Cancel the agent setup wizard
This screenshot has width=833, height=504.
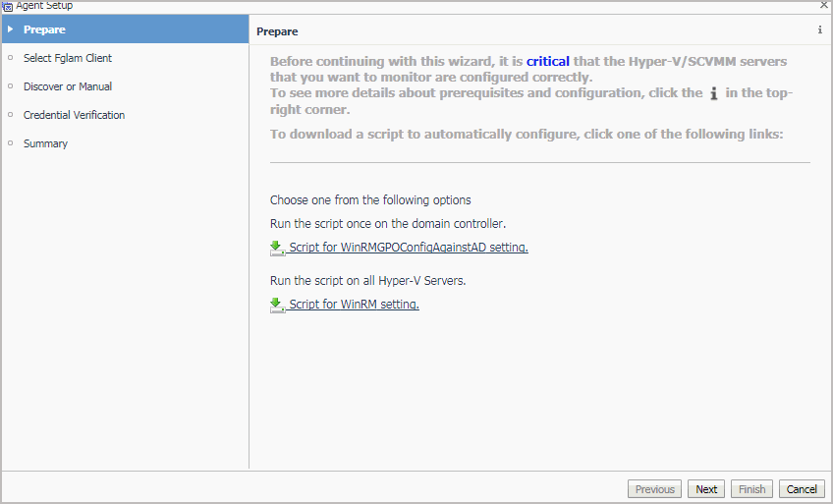coord(802,489)
